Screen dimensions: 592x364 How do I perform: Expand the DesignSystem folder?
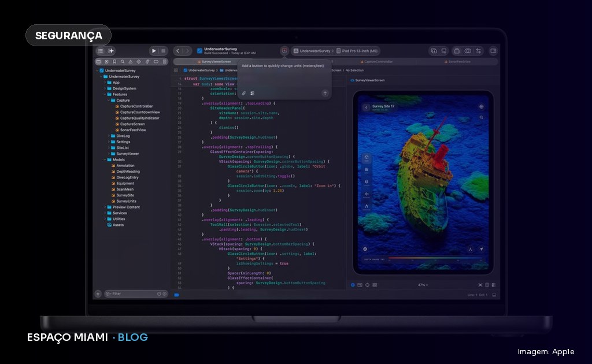[x=105, y=88]
